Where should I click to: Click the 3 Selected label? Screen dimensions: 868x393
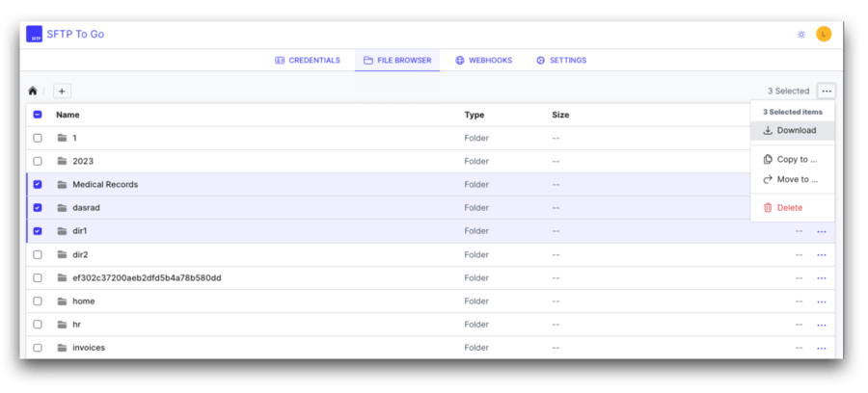coord(788,92)
